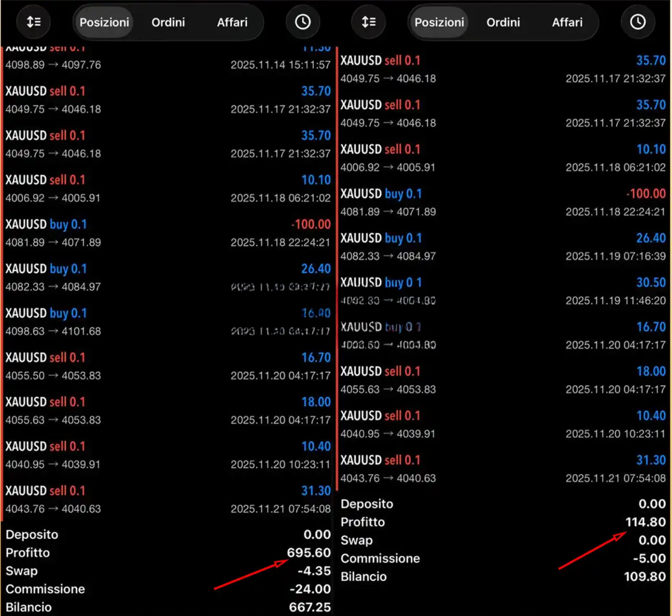Click right panel profit value 30.50
Image resolution: width=672 pixels, height=616 pixels.
point(651,282)
